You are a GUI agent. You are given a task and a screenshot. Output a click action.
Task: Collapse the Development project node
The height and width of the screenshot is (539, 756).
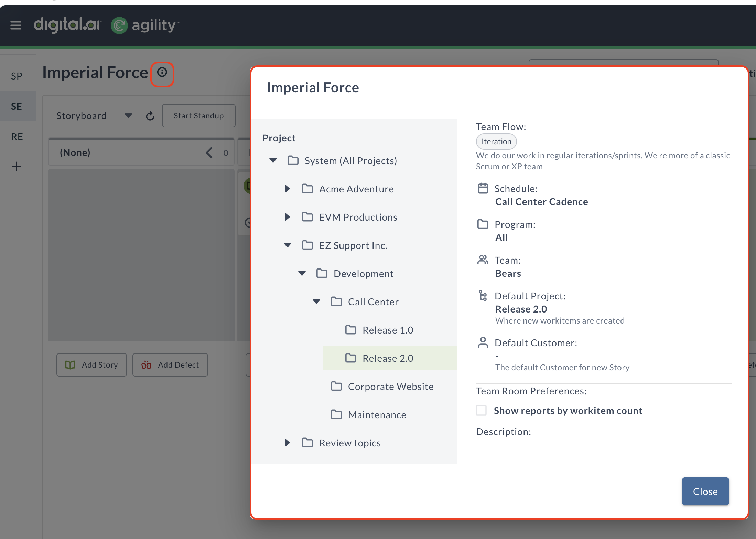[x=302, y=273]
